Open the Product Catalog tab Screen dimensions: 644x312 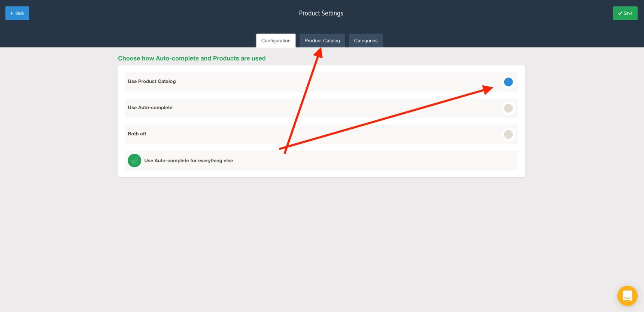(322, 41)
